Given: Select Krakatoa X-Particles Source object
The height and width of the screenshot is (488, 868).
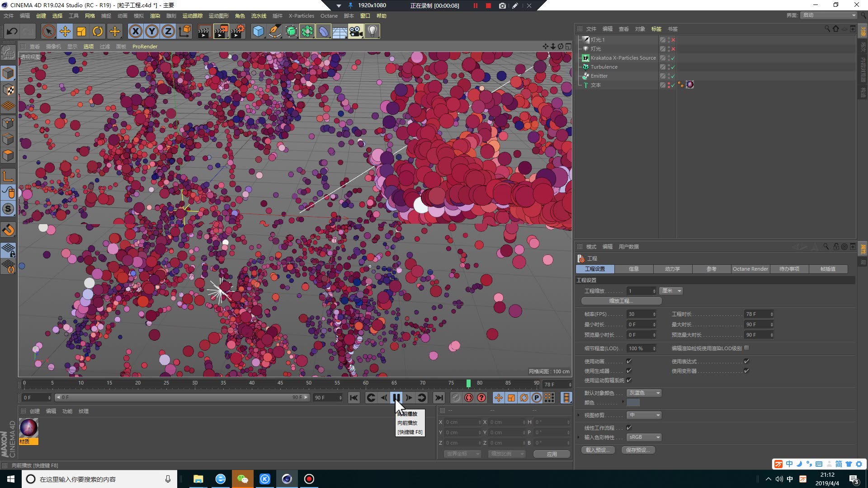Looking at the screenshot, I should coord(623,58).
